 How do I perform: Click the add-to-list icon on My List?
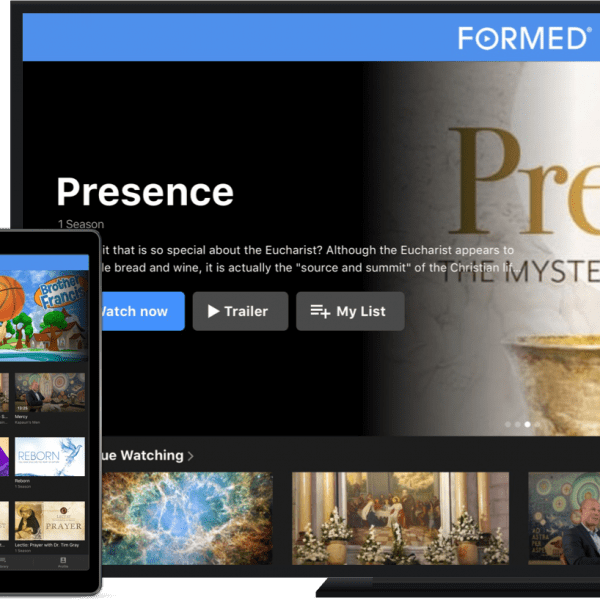pyautogui.click(x=320, y=311)
